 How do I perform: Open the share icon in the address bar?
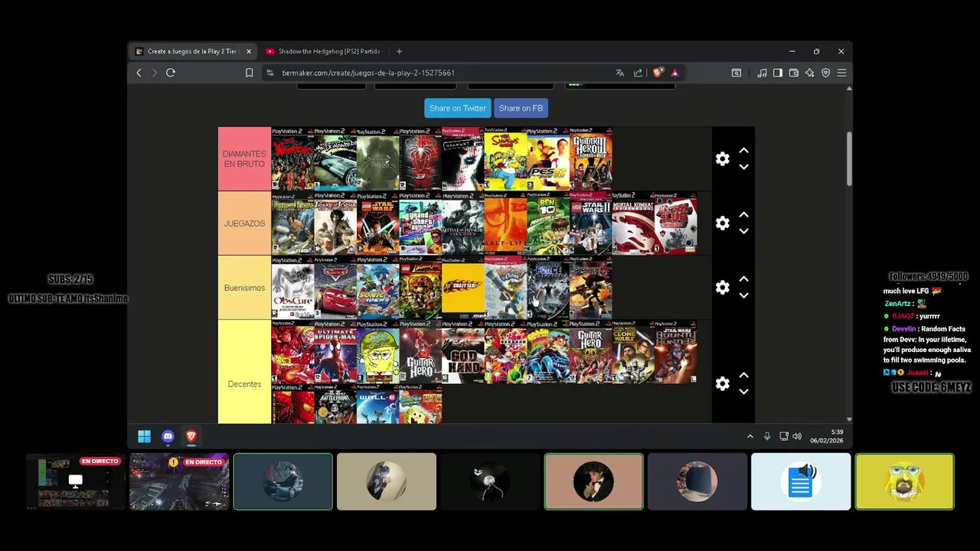638,73
